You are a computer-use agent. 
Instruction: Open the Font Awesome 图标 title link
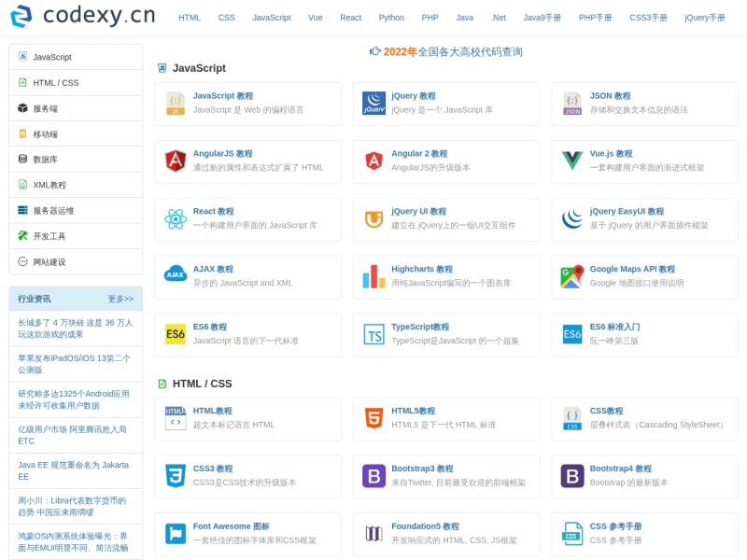231,526
